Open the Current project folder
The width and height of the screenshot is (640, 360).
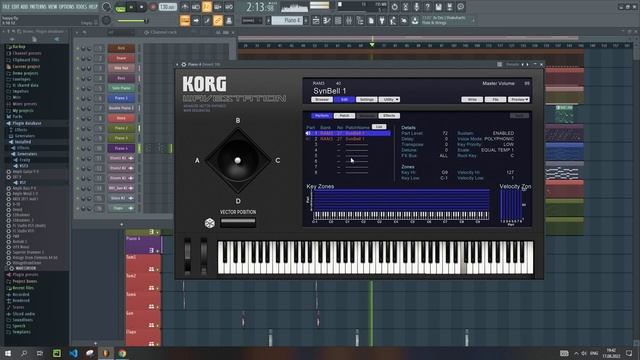pyautogui.click(x=26, y=67)
